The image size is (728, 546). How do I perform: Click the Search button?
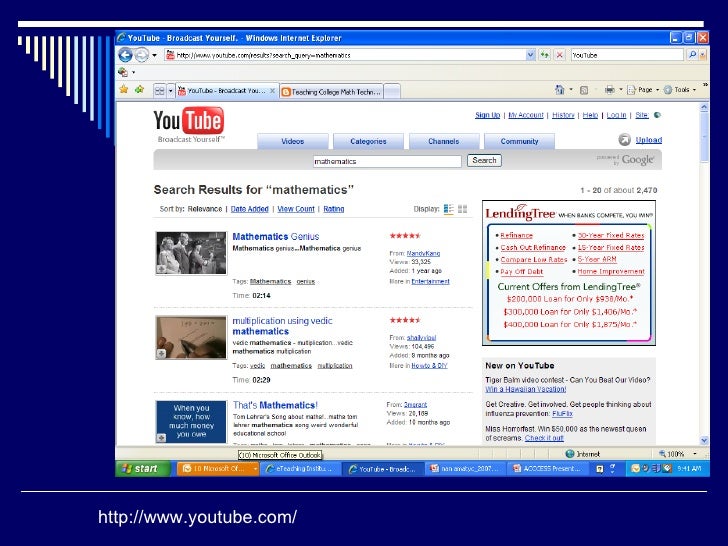pos(484,160)
